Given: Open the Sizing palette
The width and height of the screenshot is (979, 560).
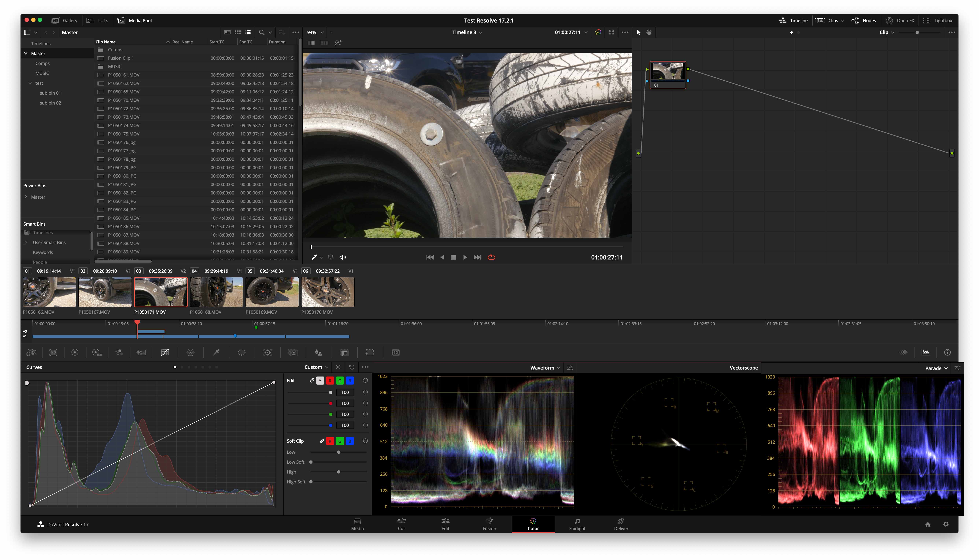Looking at the screenshot, I should pyautogui.click(x=370, y=352).
